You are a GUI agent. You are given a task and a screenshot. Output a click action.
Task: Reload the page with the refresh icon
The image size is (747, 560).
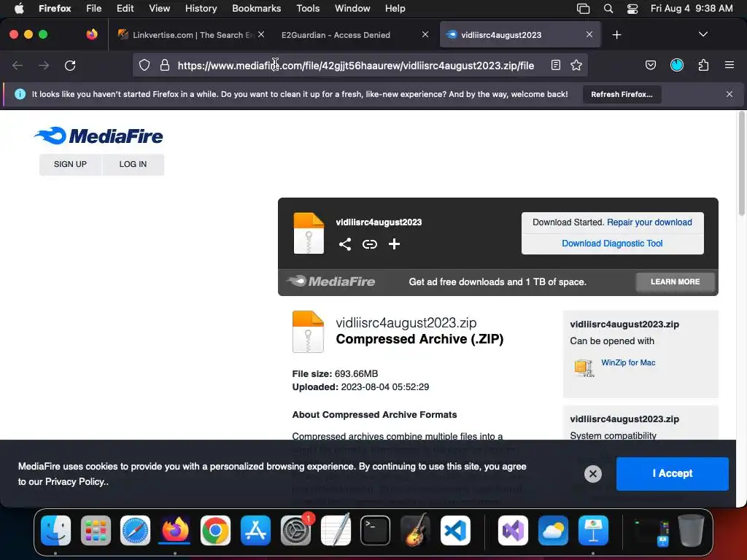click(x=70, y=65)
